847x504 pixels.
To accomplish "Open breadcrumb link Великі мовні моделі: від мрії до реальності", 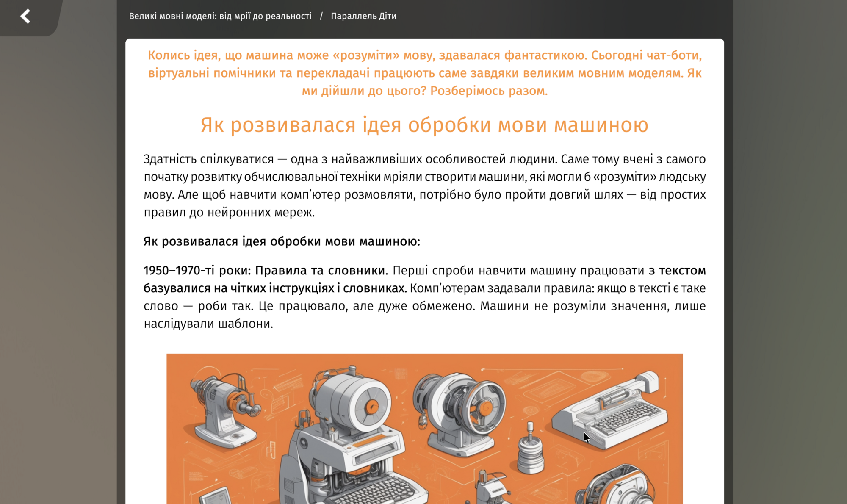I will [221, 16].
